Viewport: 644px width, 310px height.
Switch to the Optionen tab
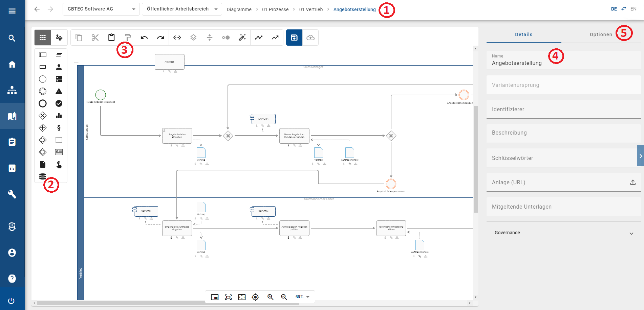[x=601, y=34]
